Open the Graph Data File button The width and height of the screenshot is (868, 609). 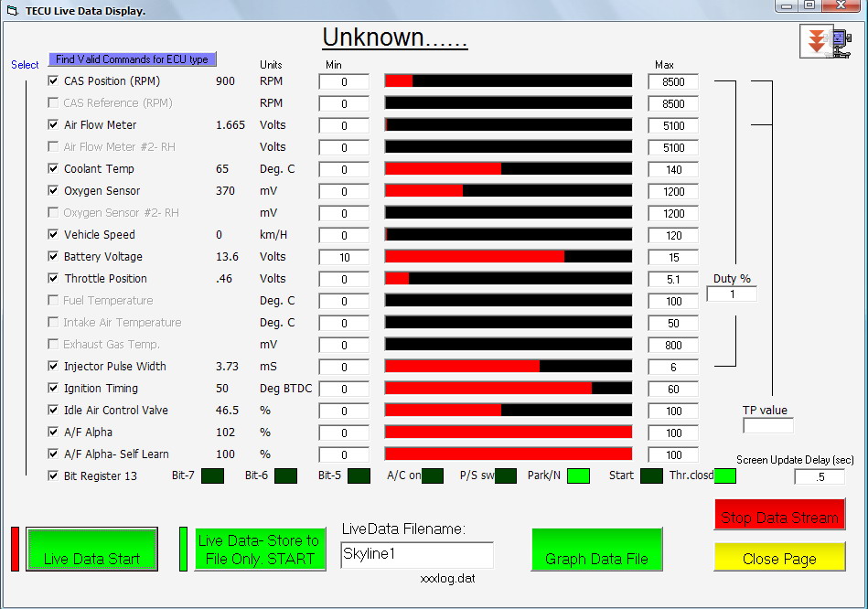(596, 550)
